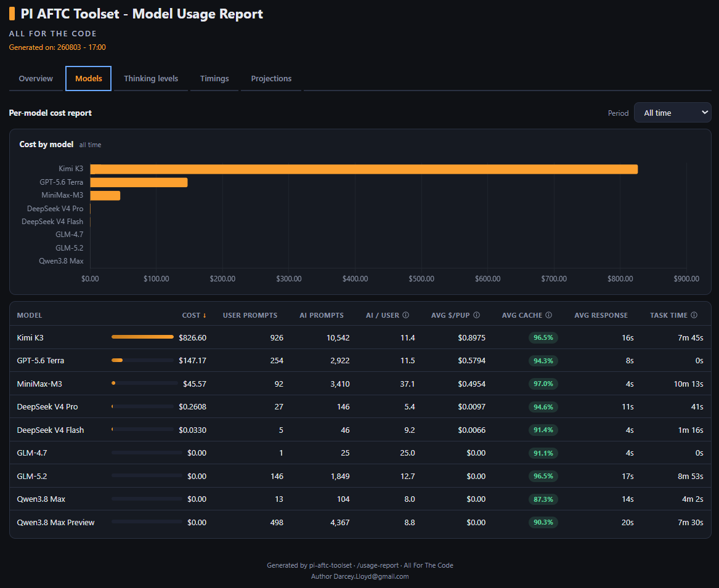719x588 pixels.
Task: Click the Cost by model chart title
Action: pyautogui.click(x=46, y=144)
